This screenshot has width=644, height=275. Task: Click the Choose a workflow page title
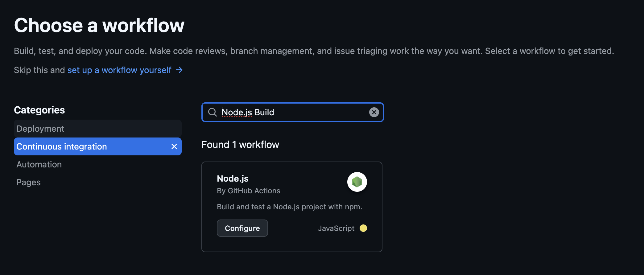99,25
